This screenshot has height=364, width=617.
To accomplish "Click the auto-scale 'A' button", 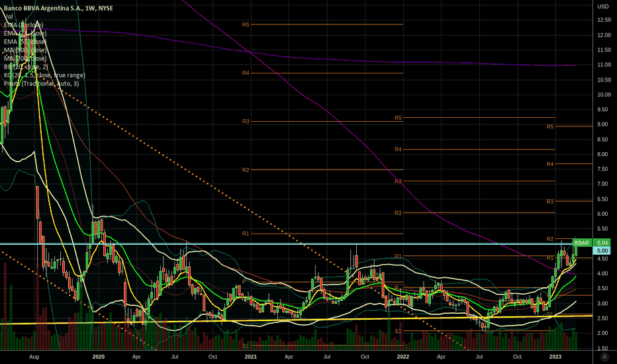I will click(x=604, y=357).
